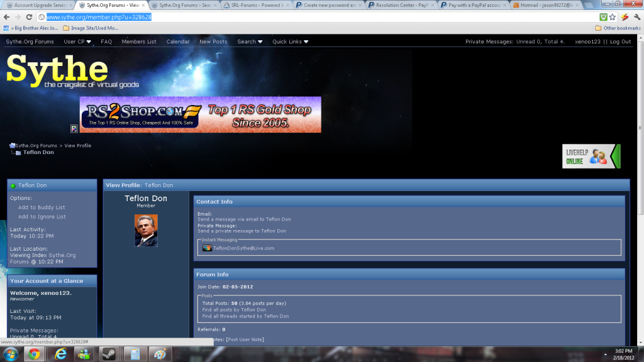This screenshot has width=644, height=362.
Task: Switch to the Account Upgrade Service tab
Action: [38, 5]
